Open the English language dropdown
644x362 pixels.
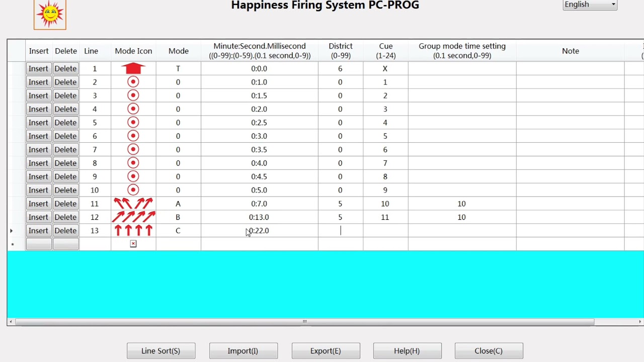(x=590, y=5)
